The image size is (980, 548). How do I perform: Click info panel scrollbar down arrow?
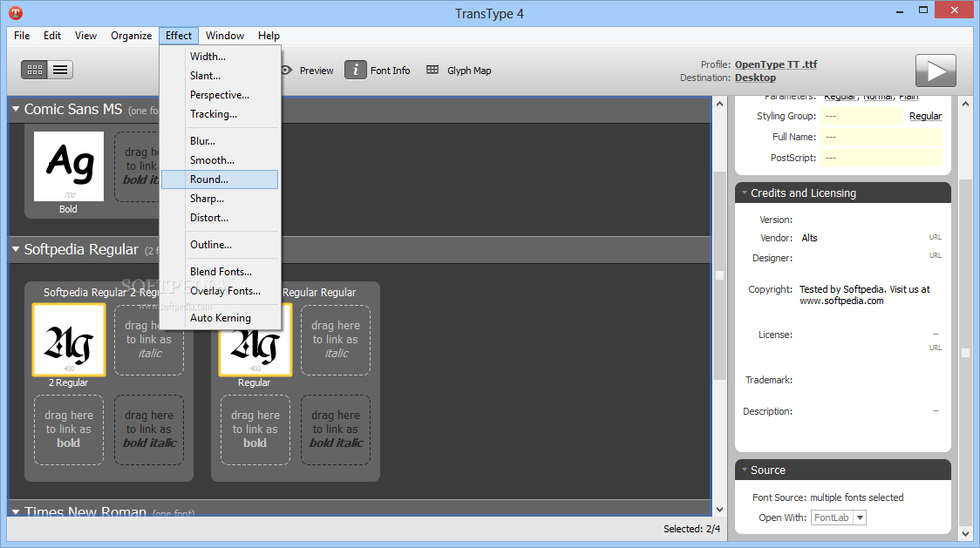(966, 534)
